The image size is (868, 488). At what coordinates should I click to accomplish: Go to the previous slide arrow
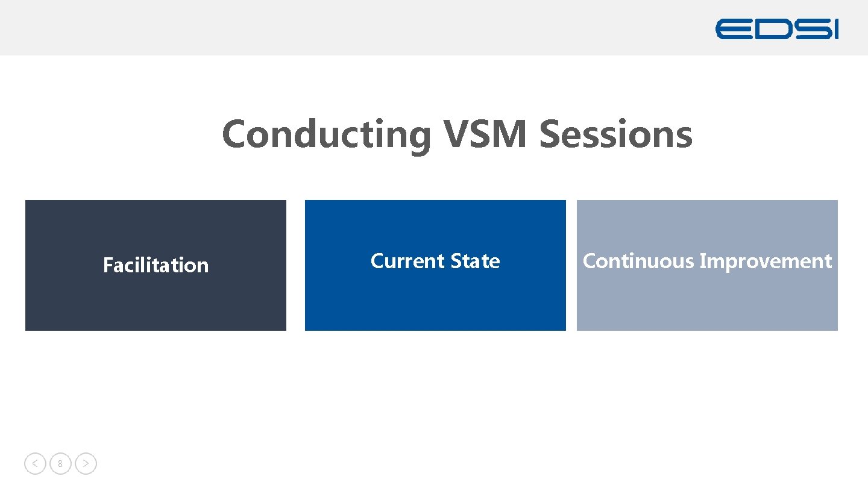[x=35, y=463]
